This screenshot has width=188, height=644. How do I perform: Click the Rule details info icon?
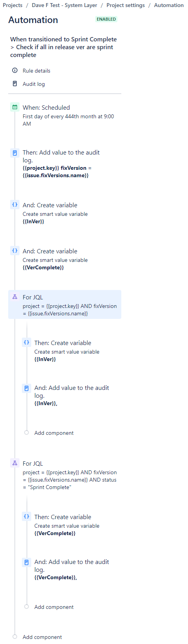pyautogui.click(x=15, y=71)
